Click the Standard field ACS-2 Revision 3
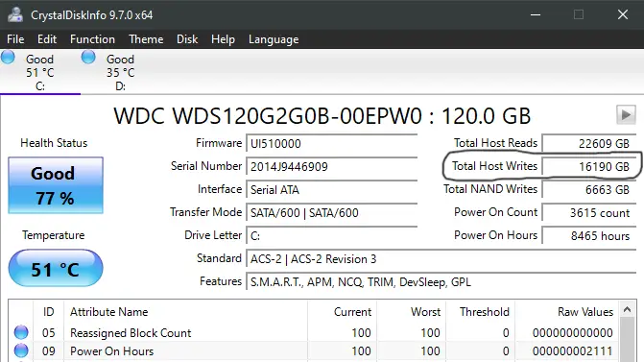 pyautogui.click(x=441, y=259)
